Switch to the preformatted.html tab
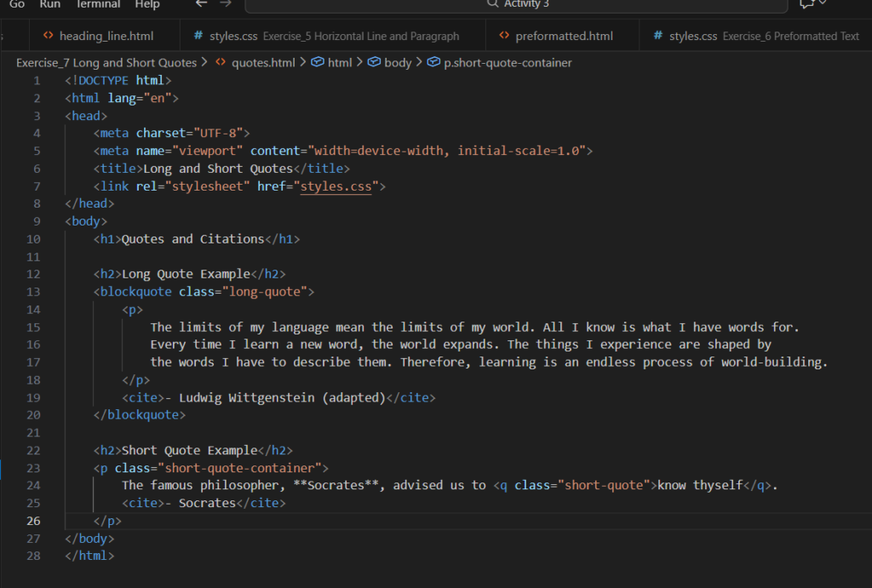The image size is (872, 588). pyautogui.click(x=564, y=36)
